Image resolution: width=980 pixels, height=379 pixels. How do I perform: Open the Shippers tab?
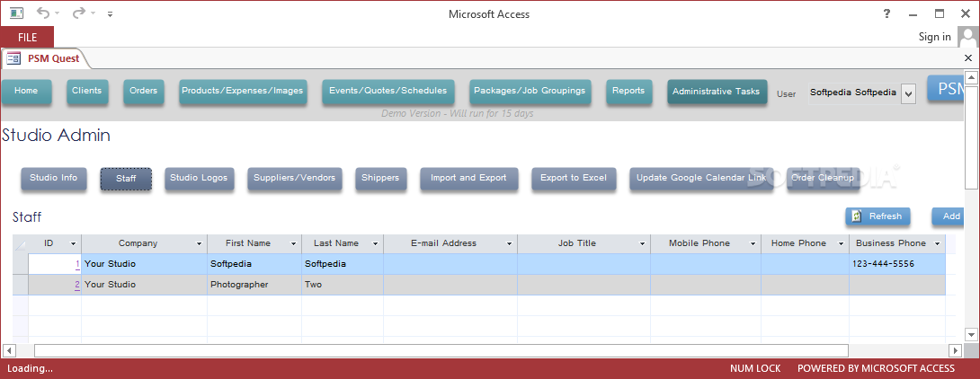[380, 178]
